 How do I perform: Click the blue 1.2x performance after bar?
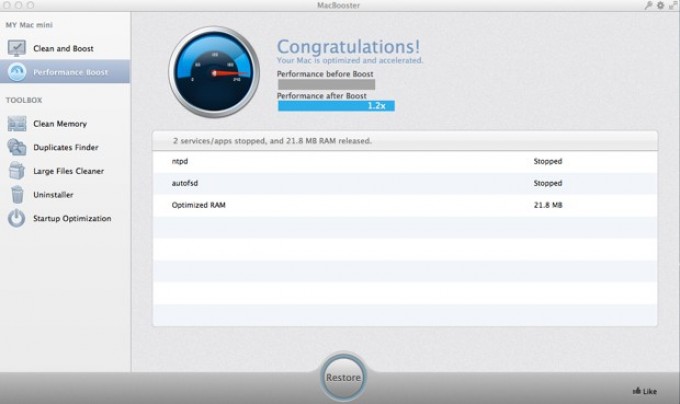[x=336, y=106]
